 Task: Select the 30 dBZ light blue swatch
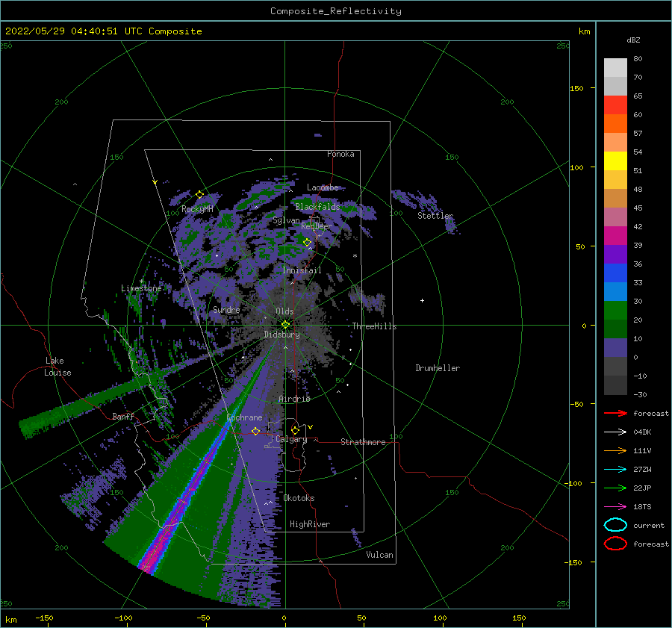pos(615,291)
